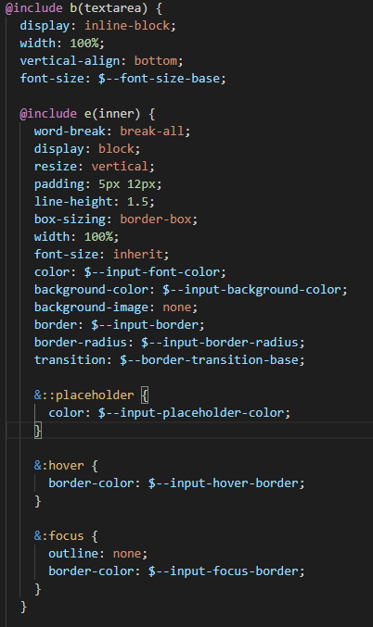Click $--input-background-color variable
Viewport: 373px width, 627px height.
pyautogui.click(x=252, y=290)
